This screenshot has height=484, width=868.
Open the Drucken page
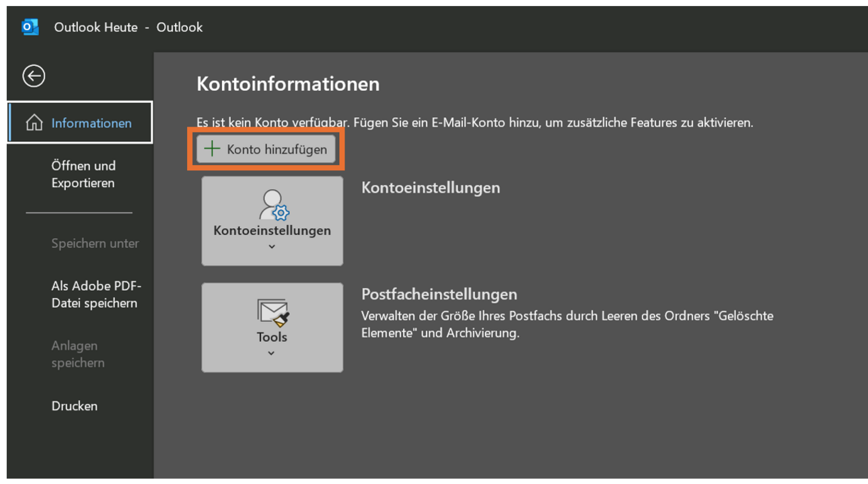coord(75,406)
